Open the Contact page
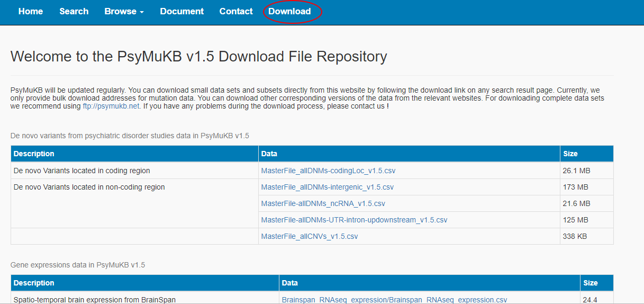 [236, 11]
